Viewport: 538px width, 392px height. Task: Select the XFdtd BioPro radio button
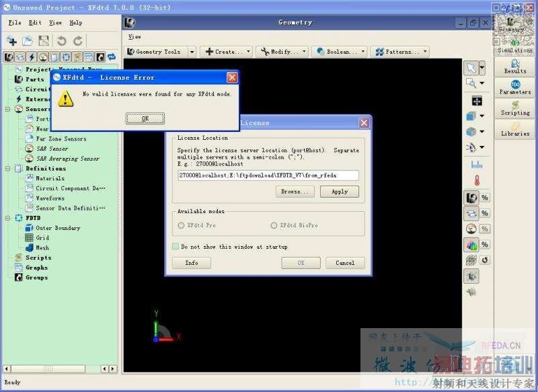[274, 225]
